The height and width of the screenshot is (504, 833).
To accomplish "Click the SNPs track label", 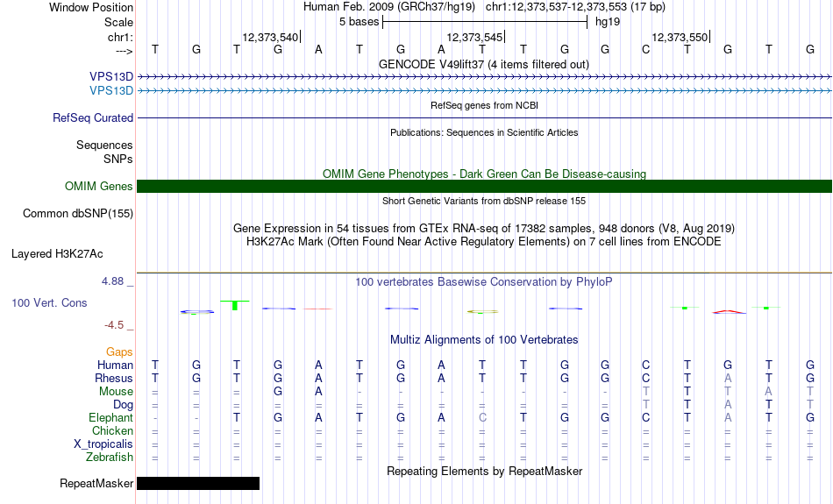I will coord(118,159).
